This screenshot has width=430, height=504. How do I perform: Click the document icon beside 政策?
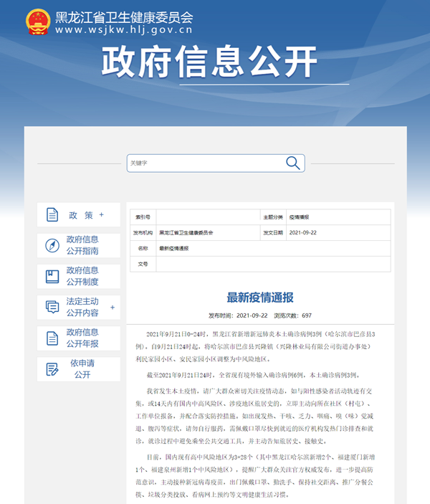tap(52, 215)
